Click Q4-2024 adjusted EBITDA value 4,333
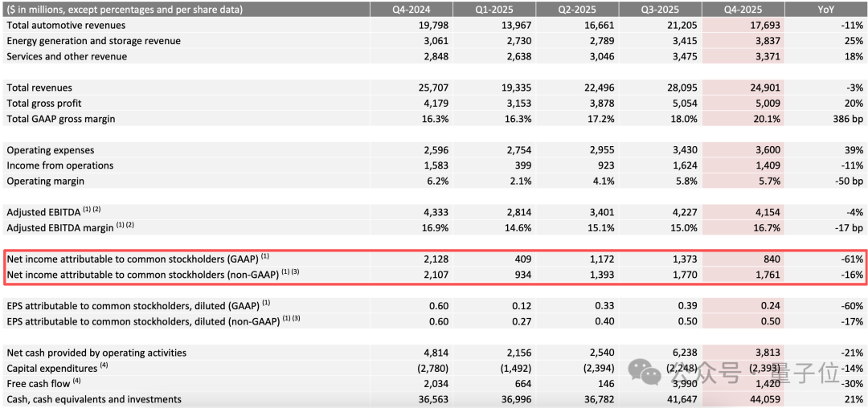Screen dimensions: 868x408 coord(436,212)
